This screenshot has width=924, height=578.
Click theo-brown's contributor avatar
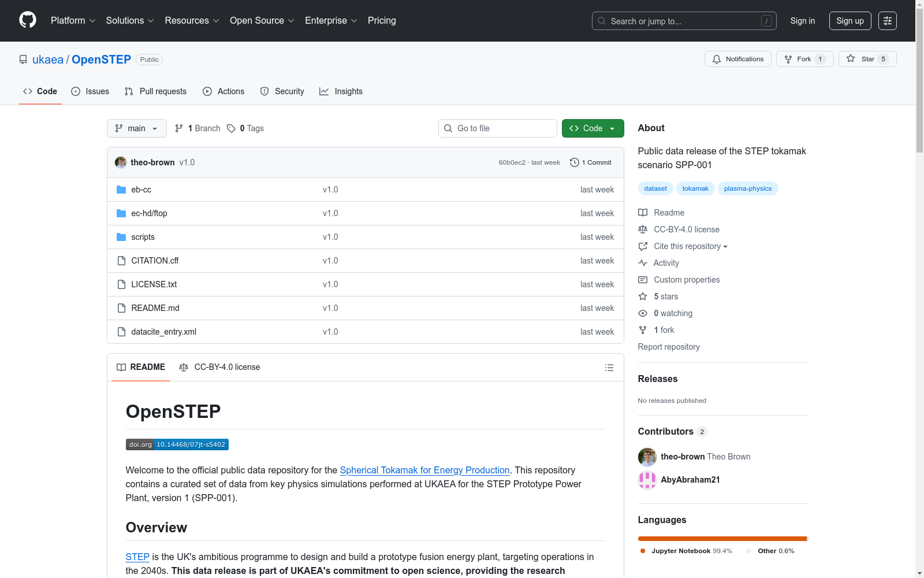tap(647, 457)
